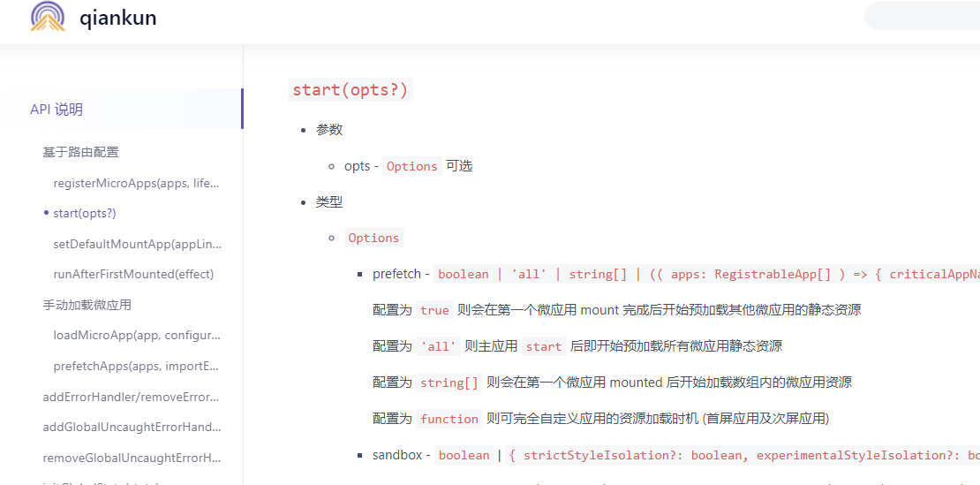Open addGlobalUncaughtErrorHand... entry
The height and width of the screenshot is (485, 980).
pyautogui.click(x=132, y=427)
